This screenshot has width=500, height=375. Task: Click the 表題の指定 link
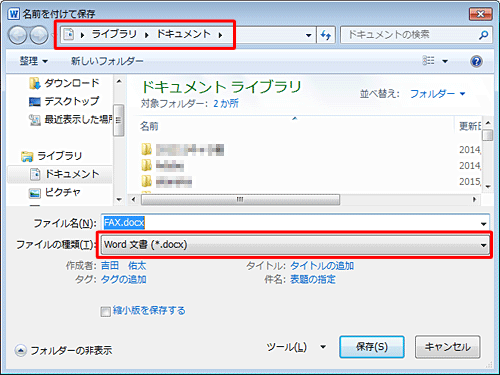tap(313, 279)
